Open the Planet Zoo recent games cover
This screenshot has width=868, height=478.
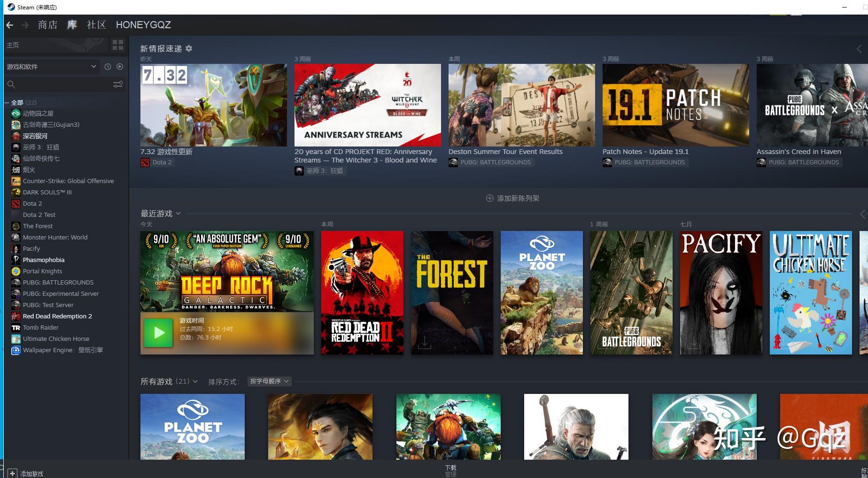[x=542, y=293]
